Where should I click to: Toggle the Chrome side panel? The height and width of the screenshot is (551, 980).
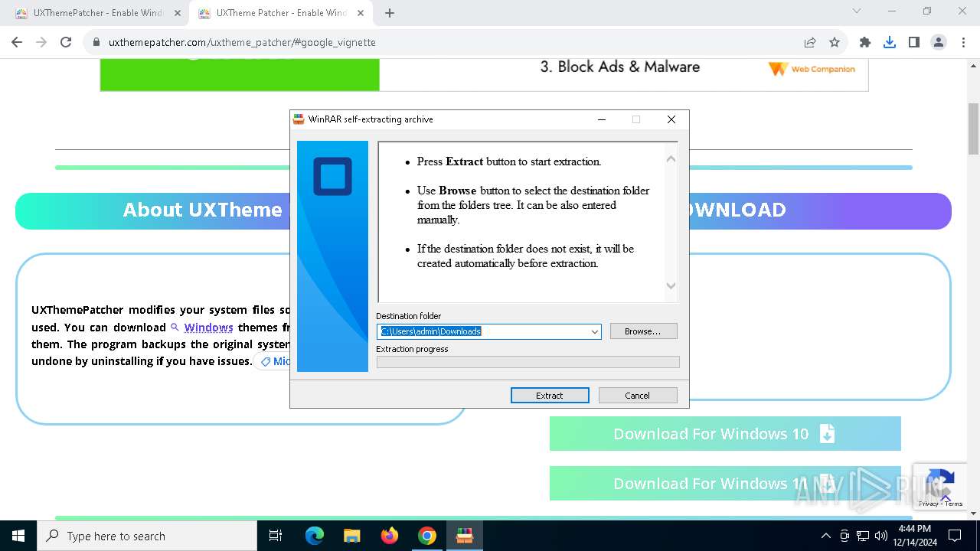(914, 42)
